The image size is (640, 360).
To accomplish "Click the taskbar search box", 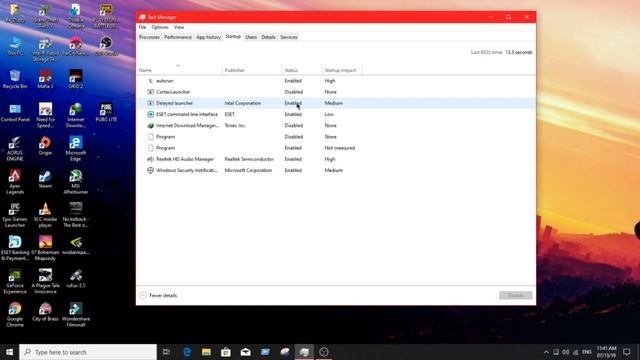I will pos(88,352).
